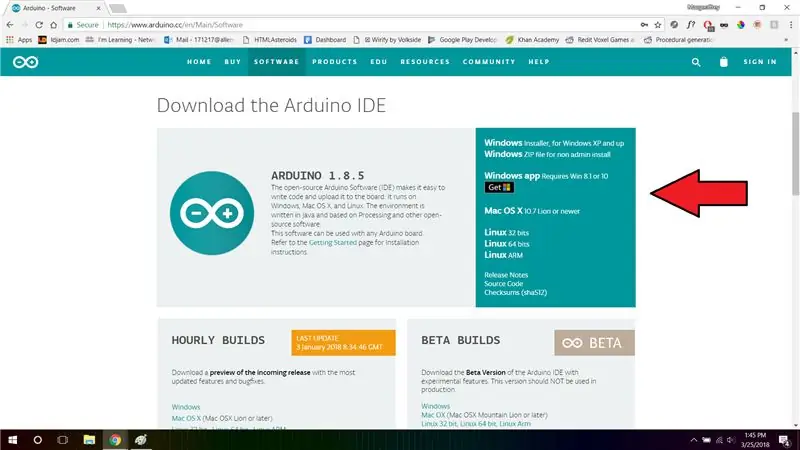Open the Windows Start button
The height and width of the screenshot is (450, 800).
click(12, 440)
